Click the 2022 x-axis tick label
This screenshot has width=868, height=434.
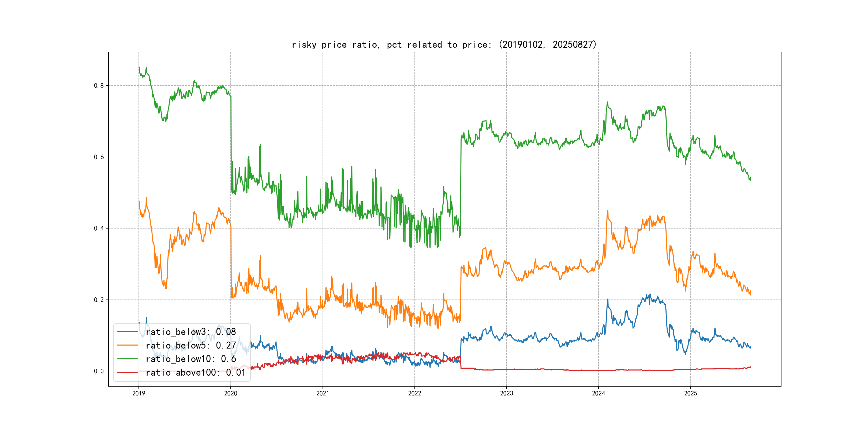414,393
